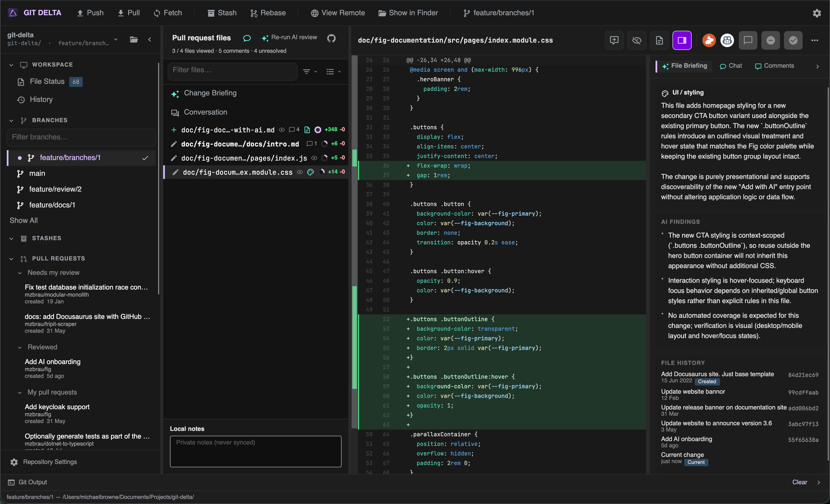Click the Git Output terminal icon
The width and height of the screenshot is (830, 504).
tap(11, 483)
